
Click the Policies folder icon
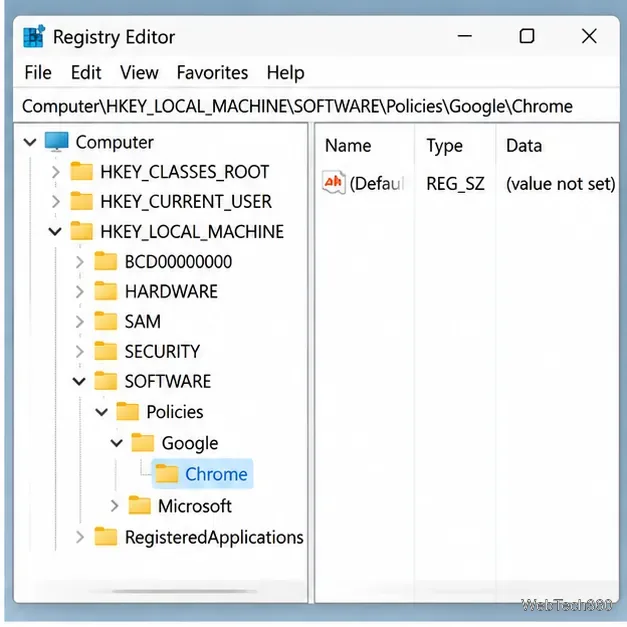128,411
